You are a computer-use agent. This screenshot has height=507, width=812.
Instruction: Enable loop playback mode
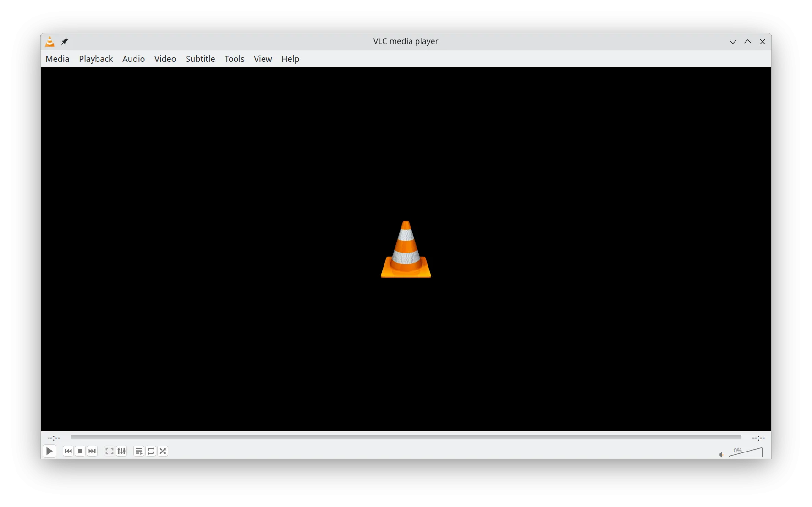click(x=151, y=451)
